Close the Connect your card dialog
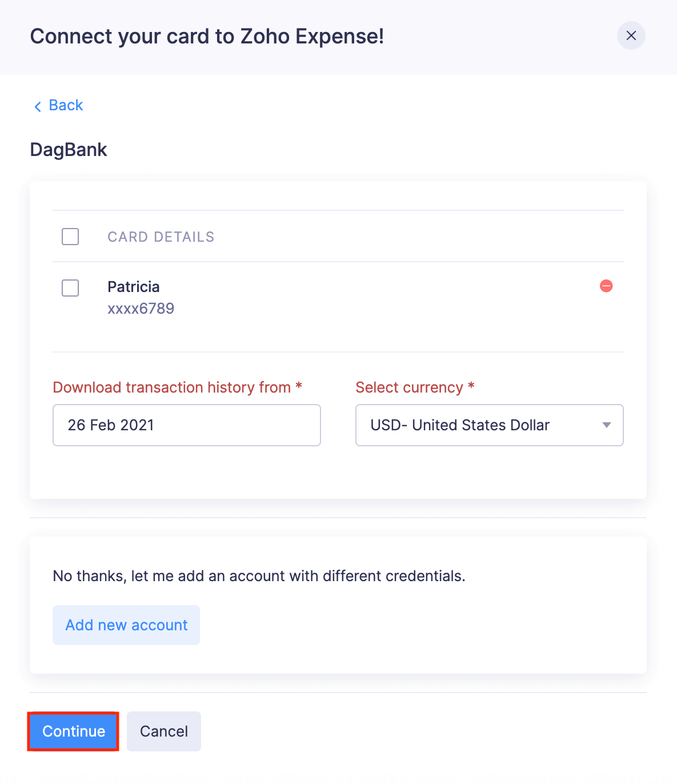 631,35
